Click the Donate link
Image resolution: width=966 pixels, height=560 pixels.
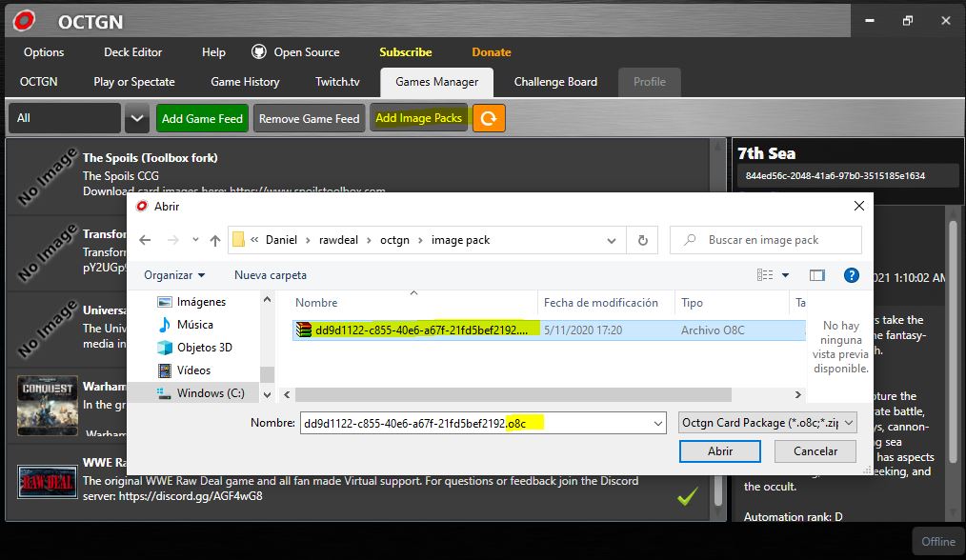pos(492,52)
